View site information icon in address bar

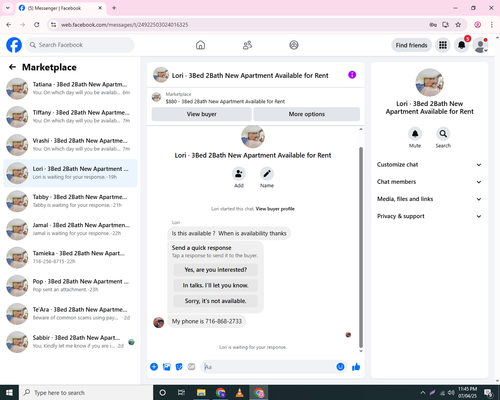point(53,25)
